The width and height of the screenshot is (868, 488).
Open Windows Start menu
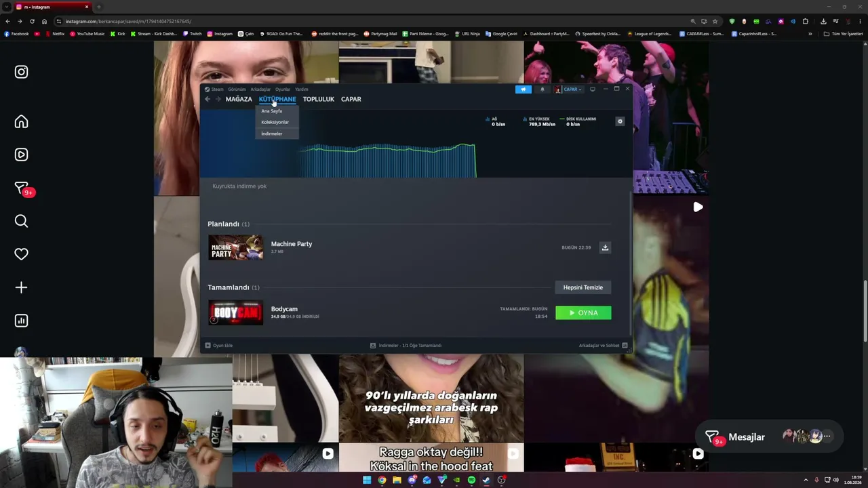click(x=367, y=480)
